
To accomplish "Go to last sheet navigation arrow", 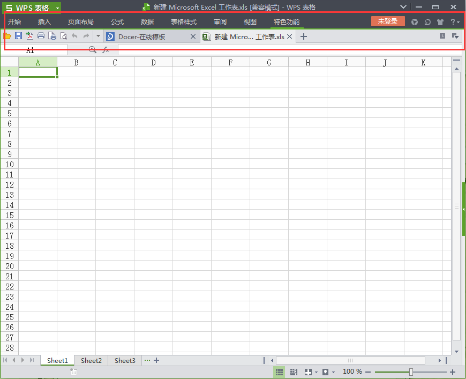I will click(x=32, y=360).
